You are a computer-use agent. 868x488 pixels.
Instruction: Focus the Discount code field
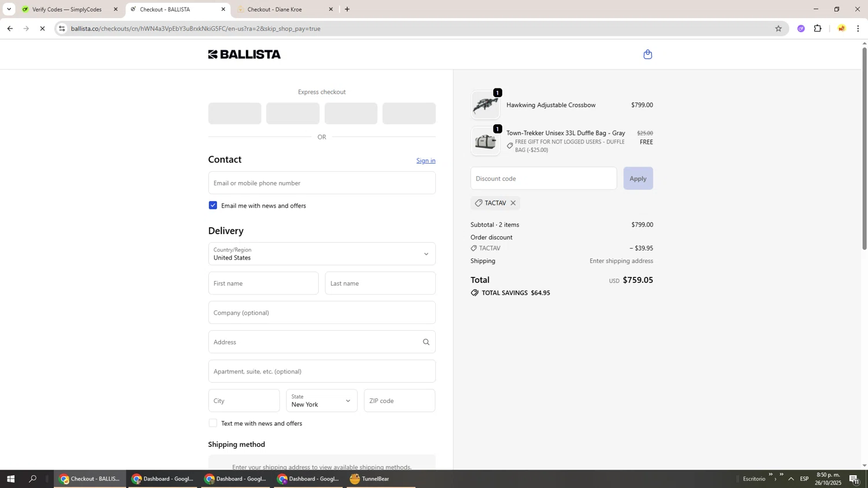pos(543,178)
